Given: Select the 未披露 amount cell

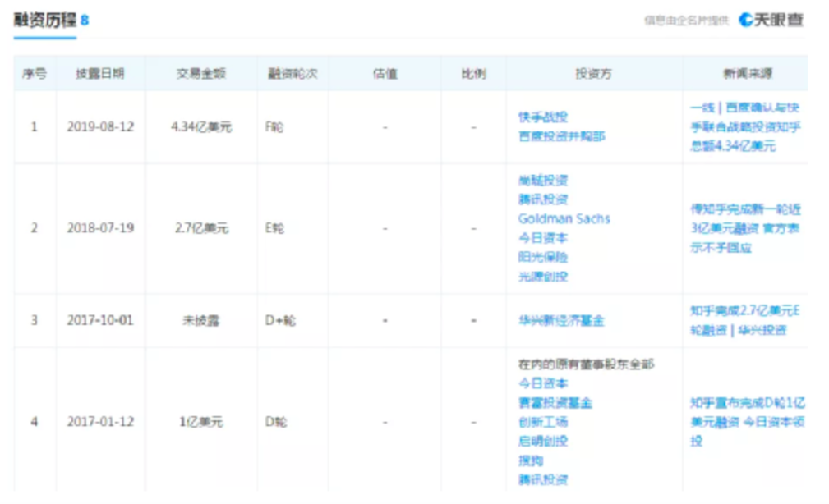Looking at the screenshot, I should pos(201,321).
